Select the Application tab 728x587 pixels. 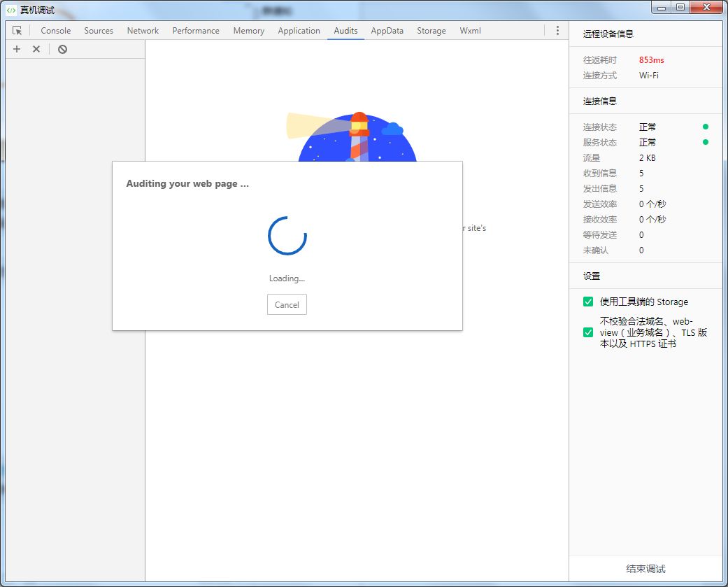pyautogui.click(x=299, y=31)
